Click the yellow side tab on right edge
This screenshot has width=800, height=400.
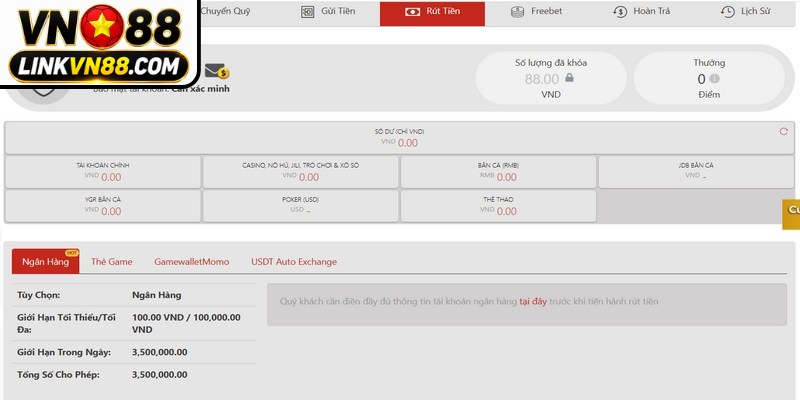click(791, 214)
